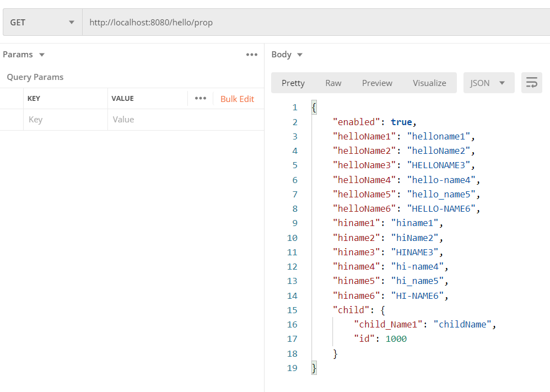Click the "childName" value
The width and height of the screenshot is (550, 392).
point(462,325)
